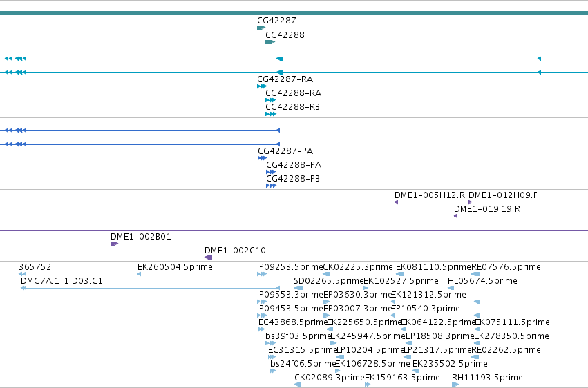Select the CG42288 gene glyph
The width and height of the screenshot is (588, 388).
click(270, 42)
